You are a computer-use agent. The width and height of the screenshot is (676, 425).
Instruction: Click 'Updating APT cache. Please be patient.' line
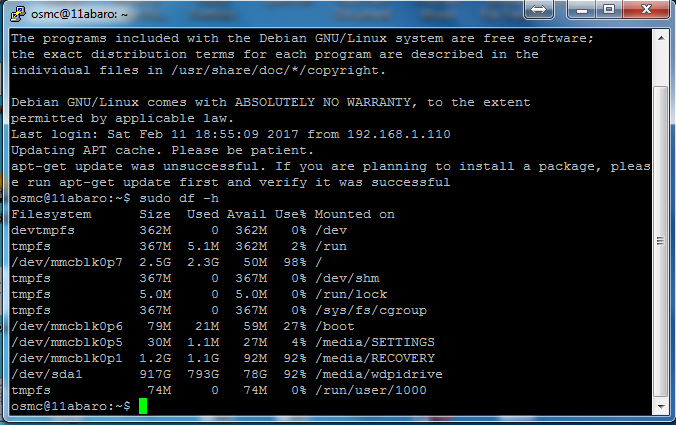click(162, 150)
